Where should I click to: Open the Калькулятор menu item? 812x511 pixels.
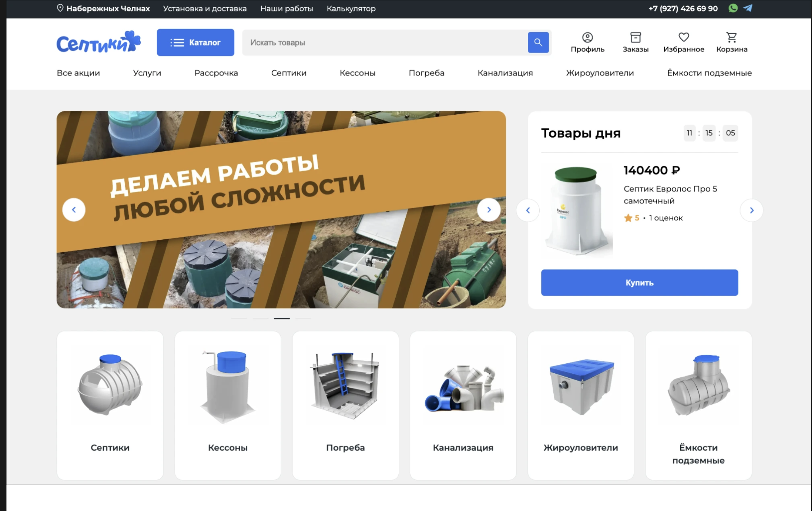tap(350, 8)
